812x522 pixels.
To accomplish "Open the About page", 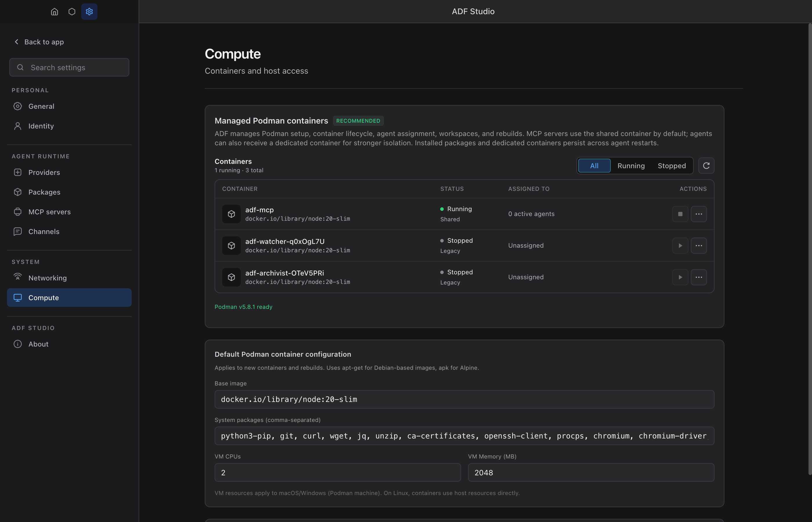I will tap(69, 344).
